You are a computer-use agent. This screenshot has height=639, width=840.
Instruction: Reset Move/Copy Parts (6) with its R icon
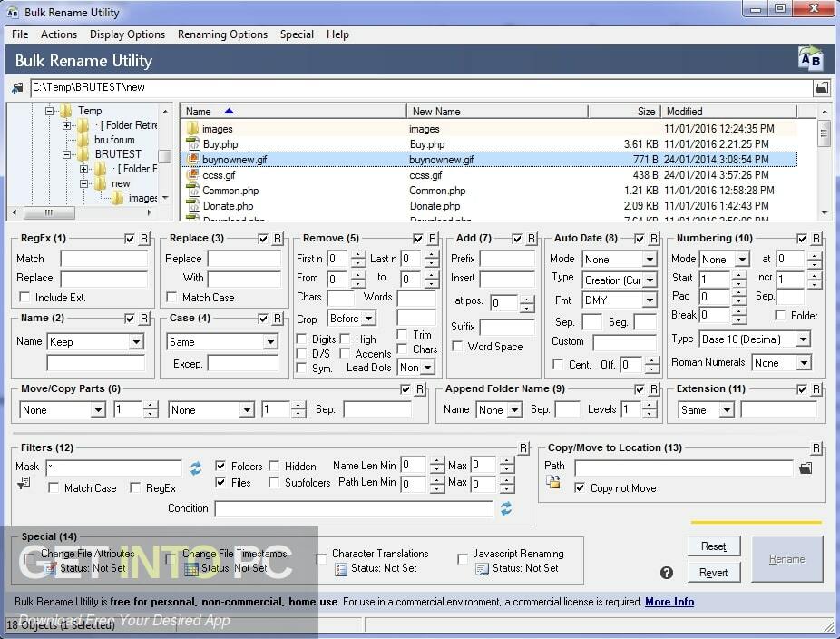click(x=421, y=389)
